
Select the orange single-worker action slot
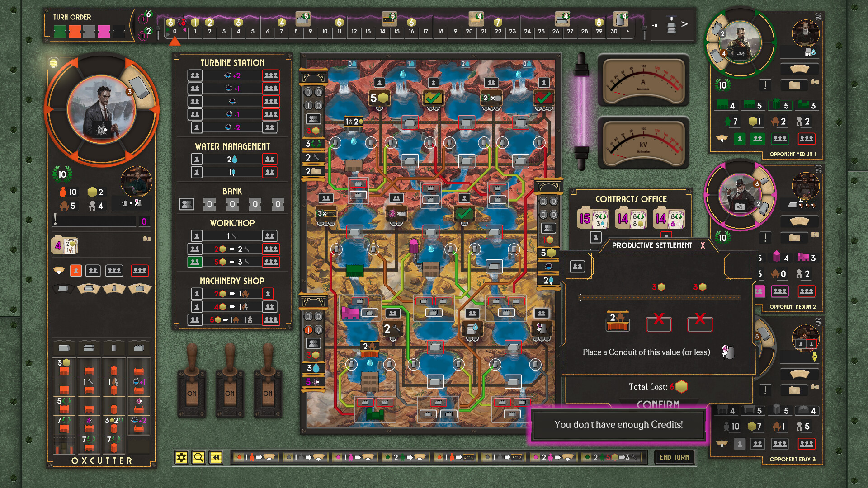pyautogui.click(x=75, y=271)
